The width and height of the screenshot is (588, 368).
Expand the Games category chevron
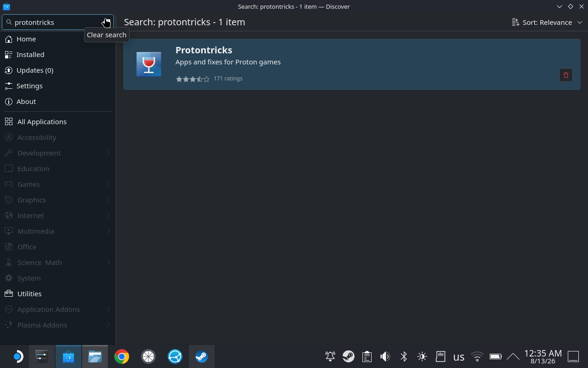pos(108,184)
